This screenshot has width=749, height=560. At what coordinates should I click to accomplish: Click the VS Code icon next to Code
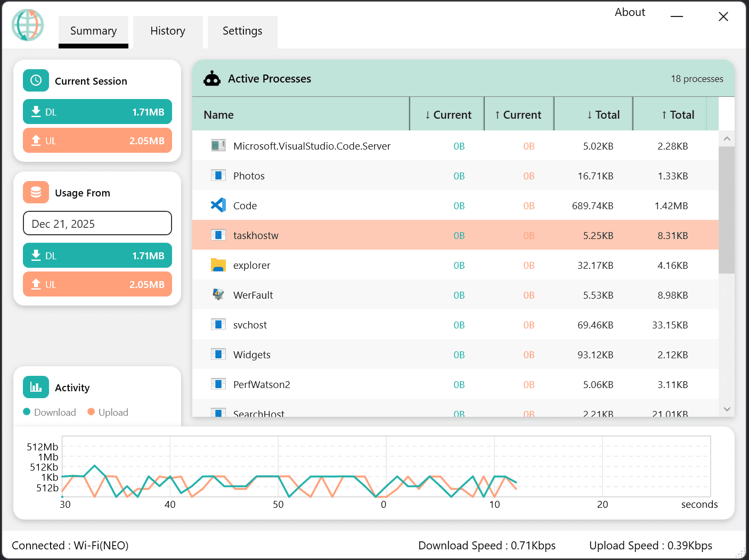218,205
